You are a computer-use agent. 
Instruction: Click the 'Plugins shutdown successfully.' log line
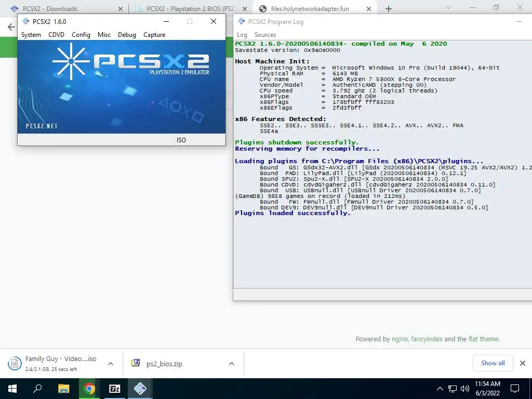pos(297,142)
